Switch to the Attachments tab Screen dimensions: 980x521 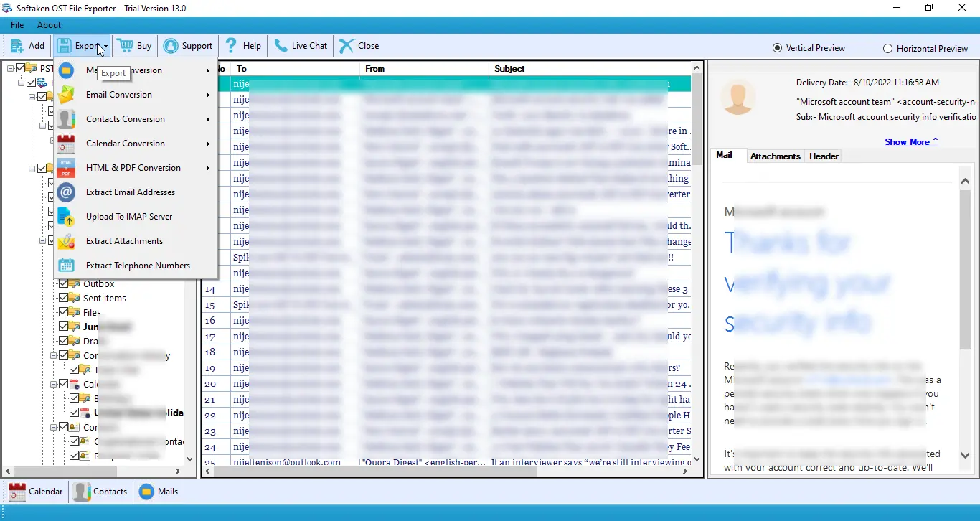pos(776,156)
